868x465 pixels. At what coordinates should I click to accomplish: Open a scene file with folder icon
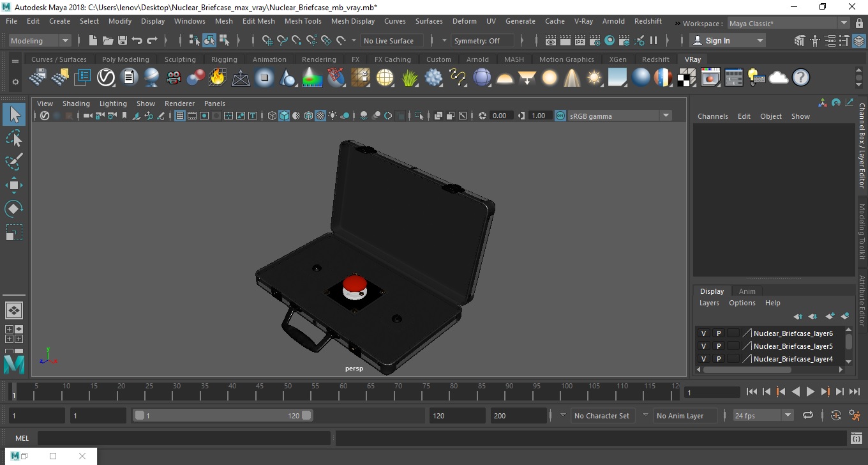click(x=108, y=40)
